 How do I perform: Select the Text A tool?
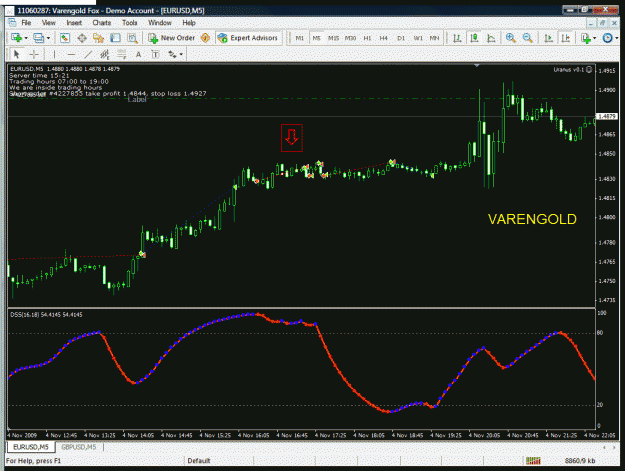pos(138,54)
